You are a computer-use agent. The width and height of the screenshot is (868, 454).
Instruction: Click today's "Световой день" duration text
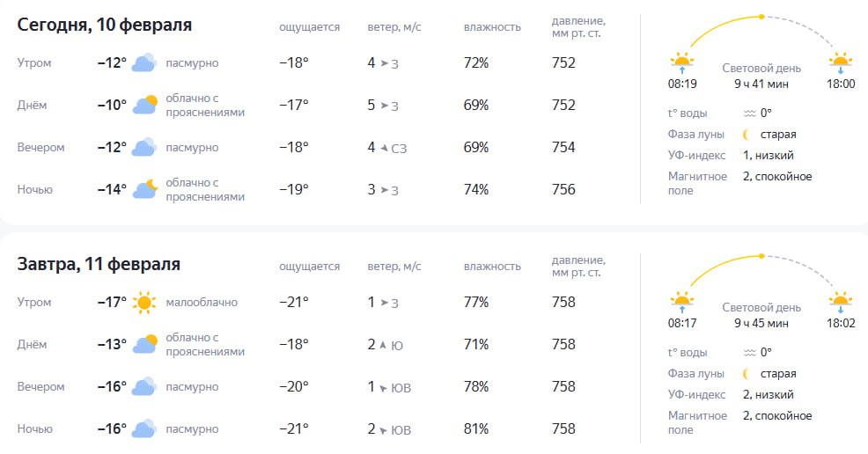click(761, 84)
